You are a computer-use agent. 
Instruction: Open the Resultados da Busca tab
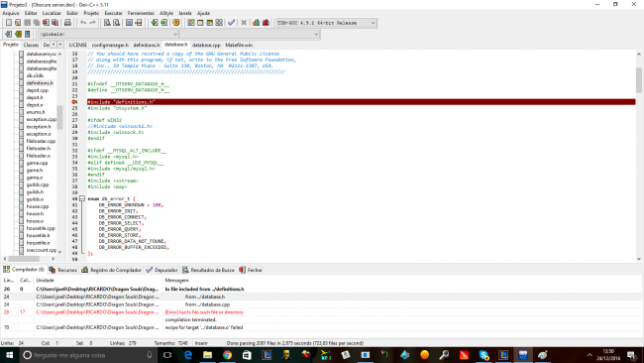click(208, 270)
